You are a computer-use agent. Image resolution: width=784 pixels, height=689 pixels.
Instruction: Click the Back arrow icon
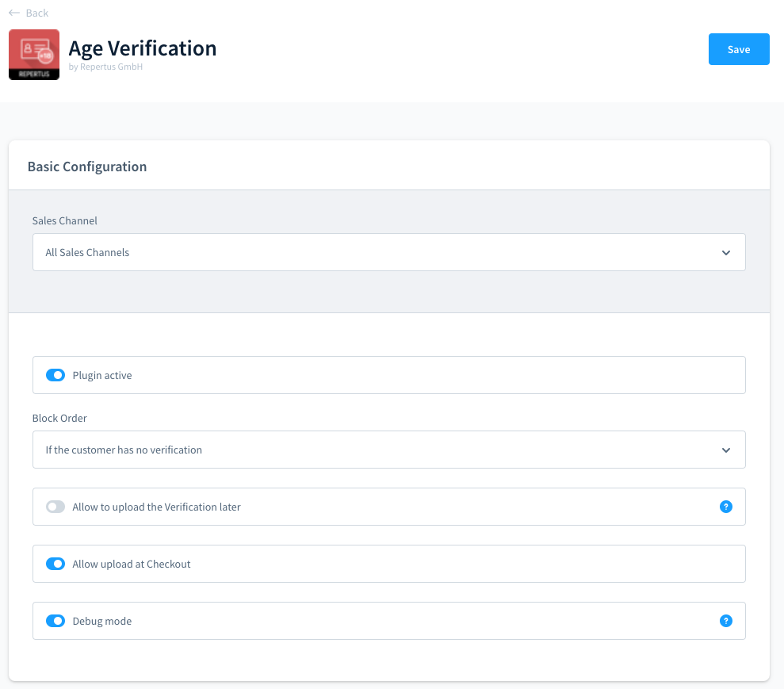[14, 13]
